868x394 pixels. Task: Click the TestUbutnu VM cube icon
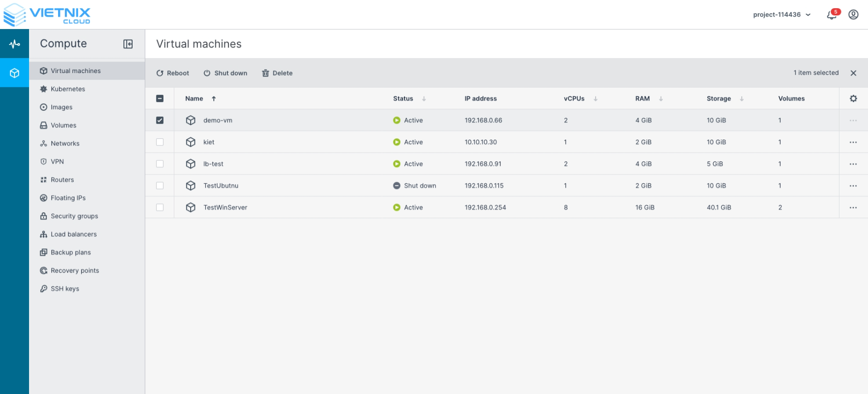191,186
